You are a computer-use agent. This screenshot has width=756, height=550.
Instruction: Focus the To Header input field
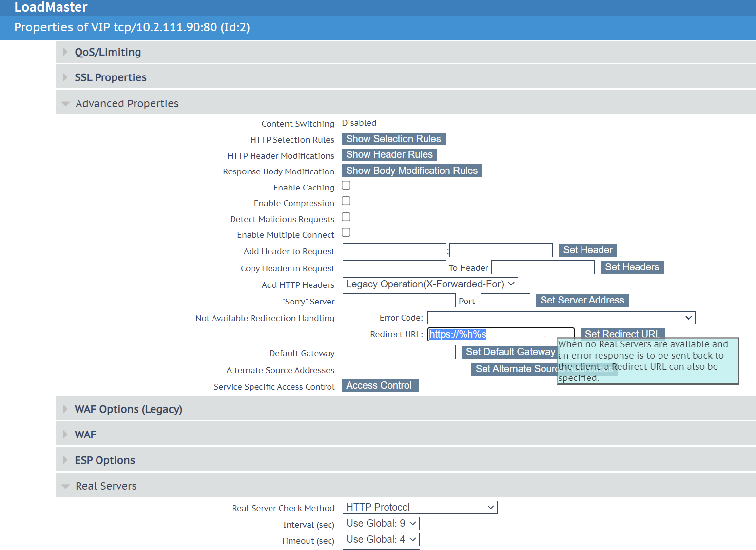coord(543,267)
